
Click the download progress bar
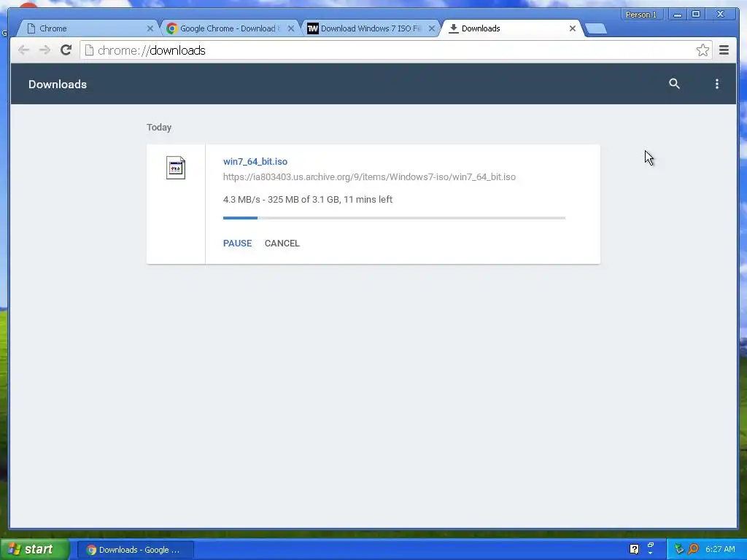(394, 217)
